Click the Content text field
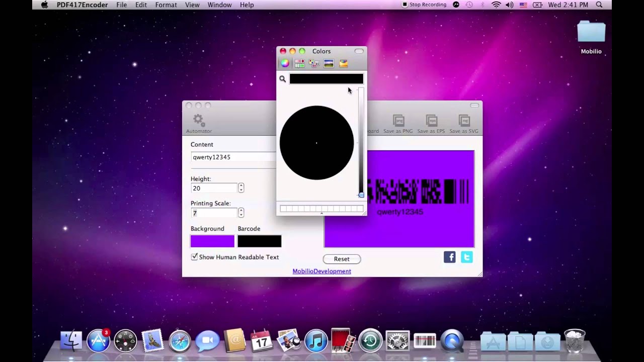 (233, 157)
